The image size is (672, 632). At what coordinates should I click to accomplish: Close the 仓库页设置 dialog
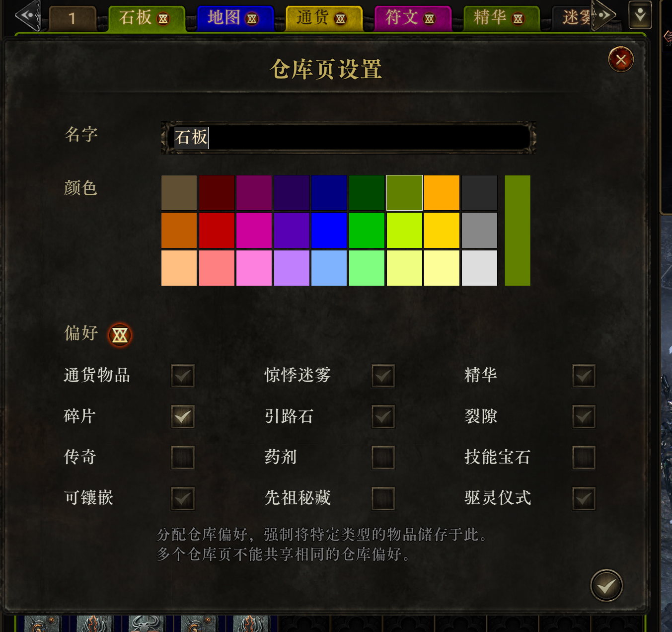(621, 60)
